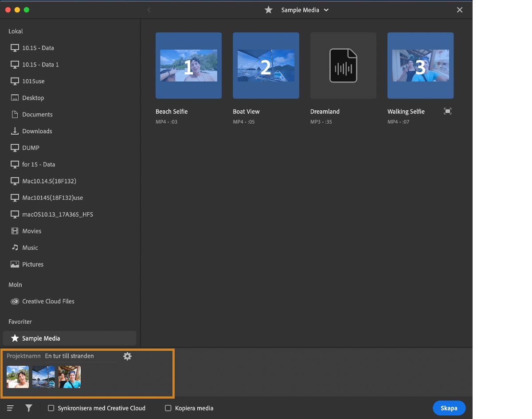Expand the Sample Media location dropdown
The image size is (532, 419).
pos(326,10)
